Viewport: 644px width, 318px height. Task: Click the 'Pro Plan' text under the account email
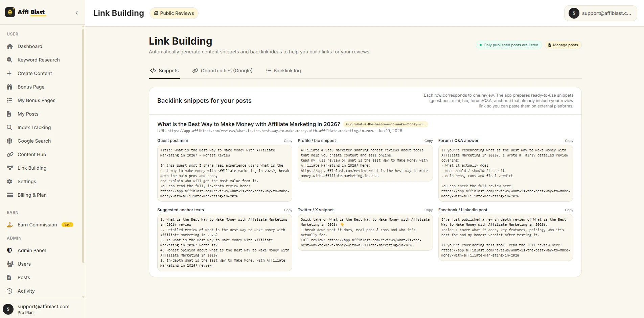26,313
